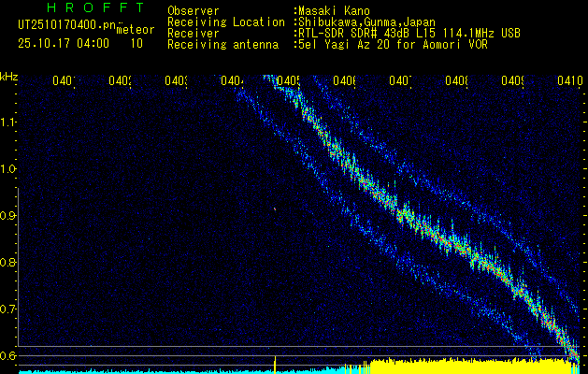Click antenna text 5el Yagi Az 20 for Aomori VOR
The height and width of the screenshot is (374, 588).
(393, 45)
